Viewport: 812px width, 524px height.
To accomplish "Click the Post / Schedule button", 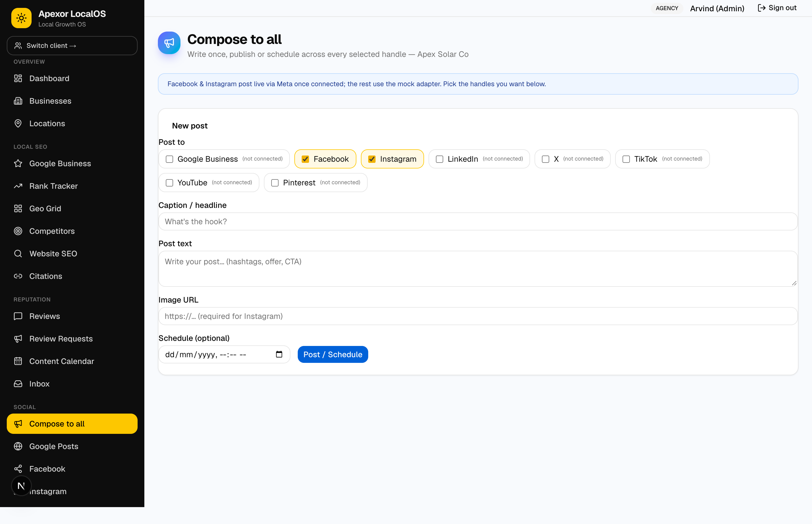I will 333,354.
